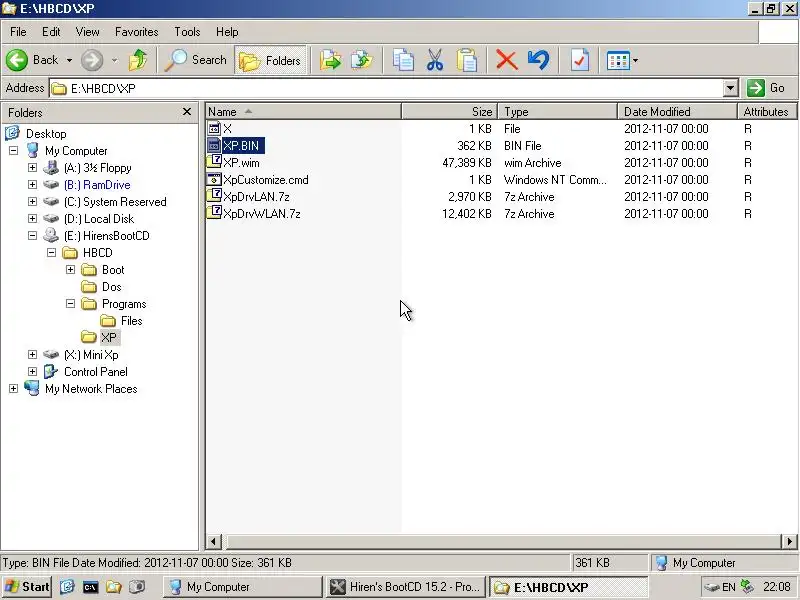The image size is (800, 600).
Task: Open the File menu
Action: point(18,32)
